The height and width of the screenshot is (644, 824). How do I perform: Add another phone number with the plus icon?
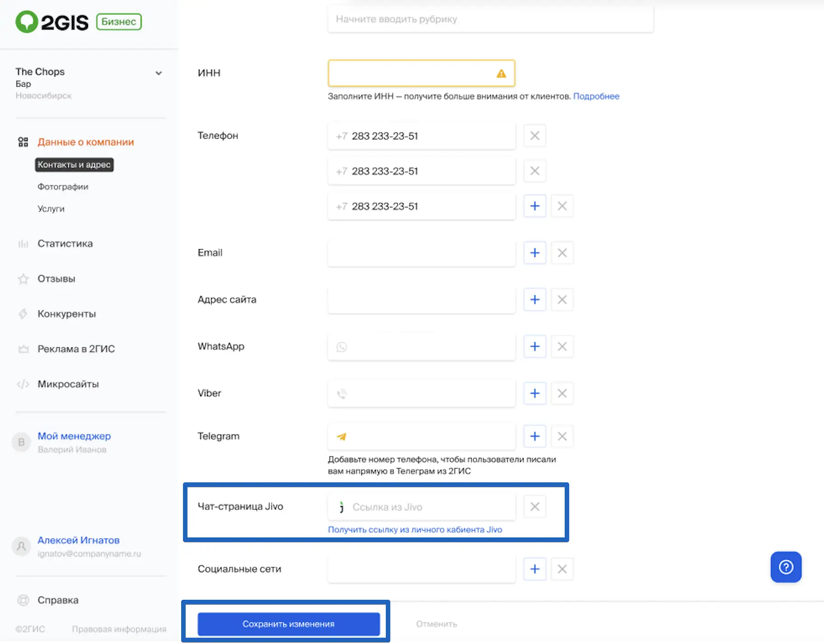[534, 206]
